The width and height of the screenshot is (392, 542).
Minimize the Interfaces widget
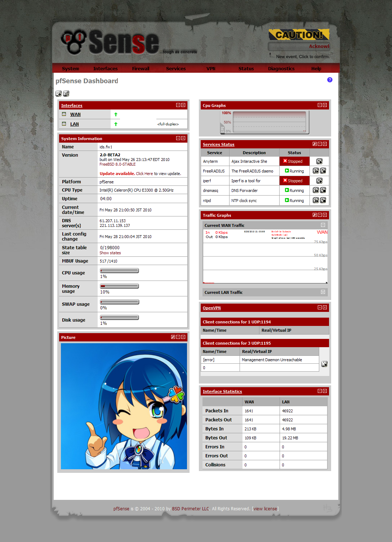click(x=178, y=105)
